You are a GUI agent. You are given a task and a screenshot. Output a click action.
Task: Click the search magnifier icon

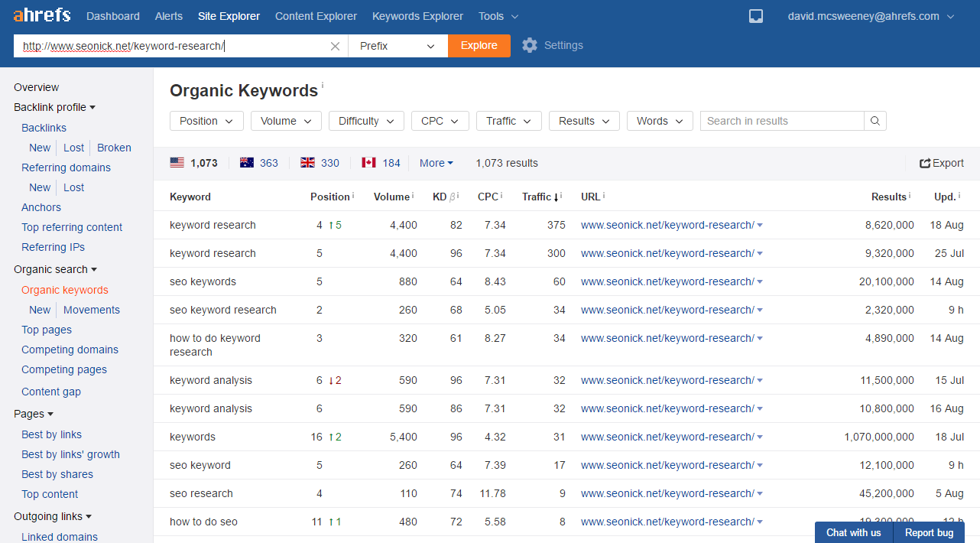[x=875, y=121]
